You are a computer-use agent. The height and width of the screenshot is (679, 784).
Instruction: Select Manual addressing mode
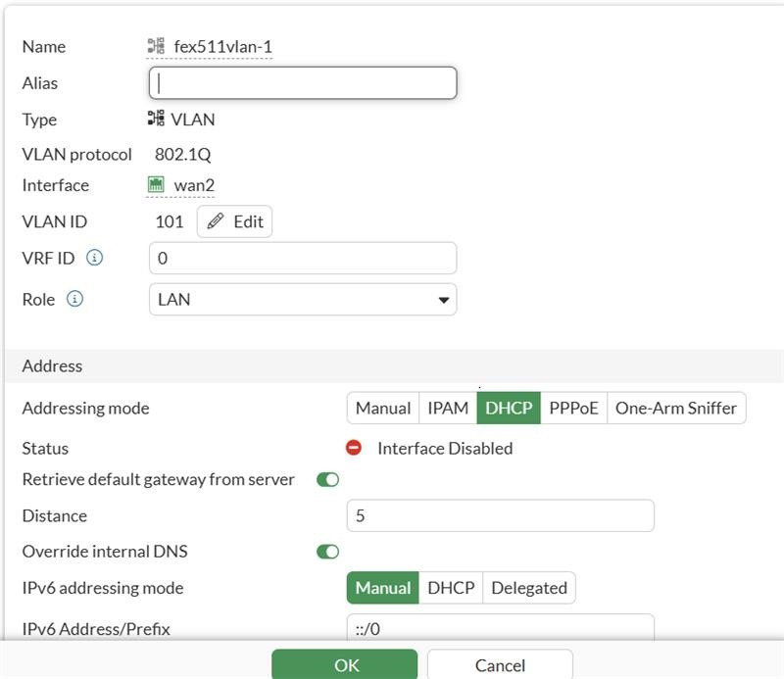[383, 408]
